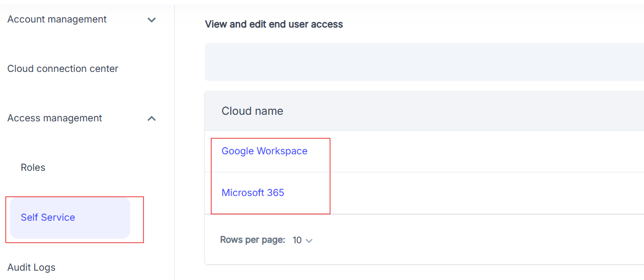Open Account management menu
This screenshot has width=644, height=280.
pos(57,19)
